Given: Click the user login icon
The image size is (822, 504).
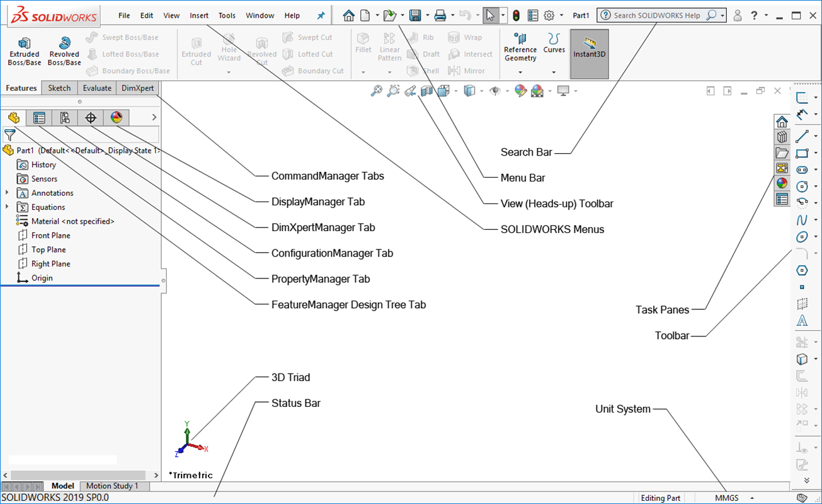Looking at the screenshot, I should pyautogui.click(x=738, y=15).
